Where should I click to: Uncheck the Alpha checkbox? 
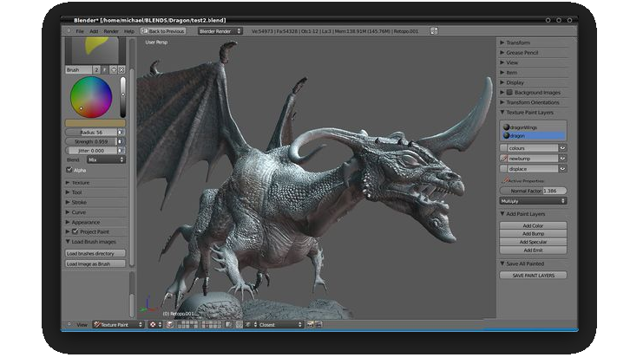coord(69,170)
